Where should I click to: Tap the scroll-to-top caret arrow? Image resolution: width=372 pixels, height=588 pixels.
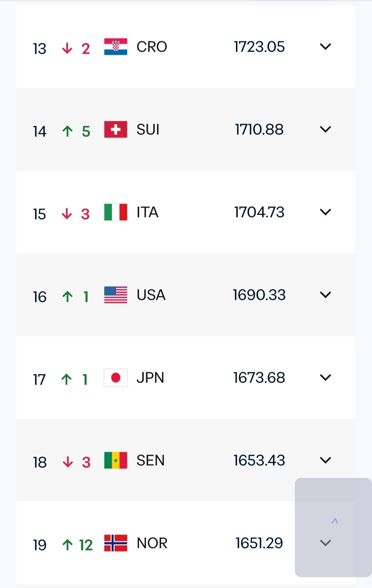334,521
